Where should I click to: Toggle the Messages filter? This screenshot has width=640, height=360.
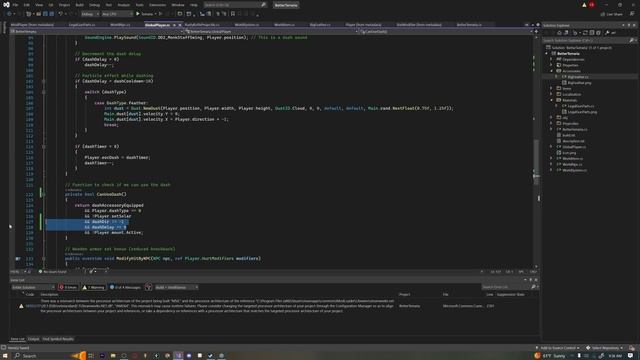[125, 287]
